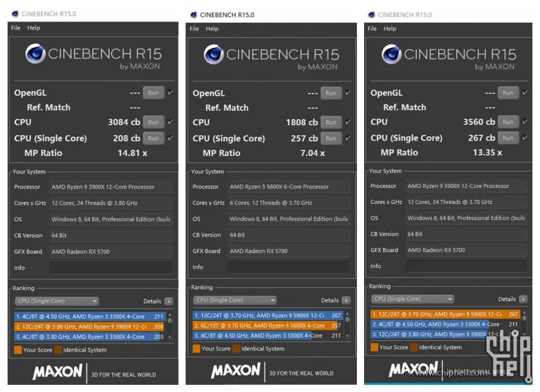Run Single Core test in 5600X window
The height and width of the screenshot is (392, 540).
pyautogui.click(x=331, y=138)
